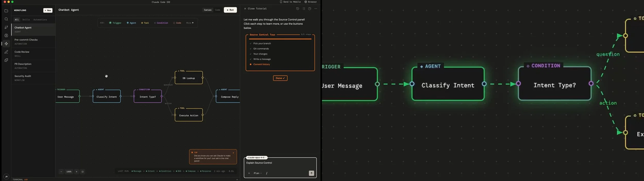
Task: Dismiss the Tip notification
Action: tap(233, 153)
